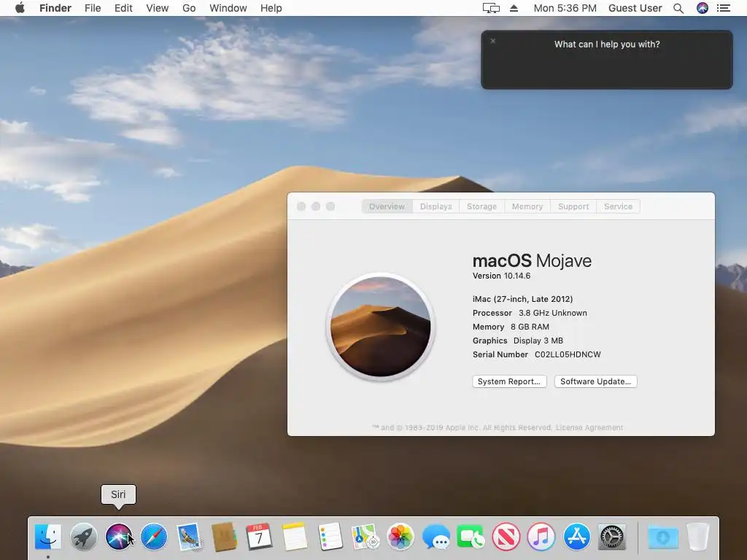
Task: Launch Launchpad rocket icon in Dock
Action: coord(83,537)
